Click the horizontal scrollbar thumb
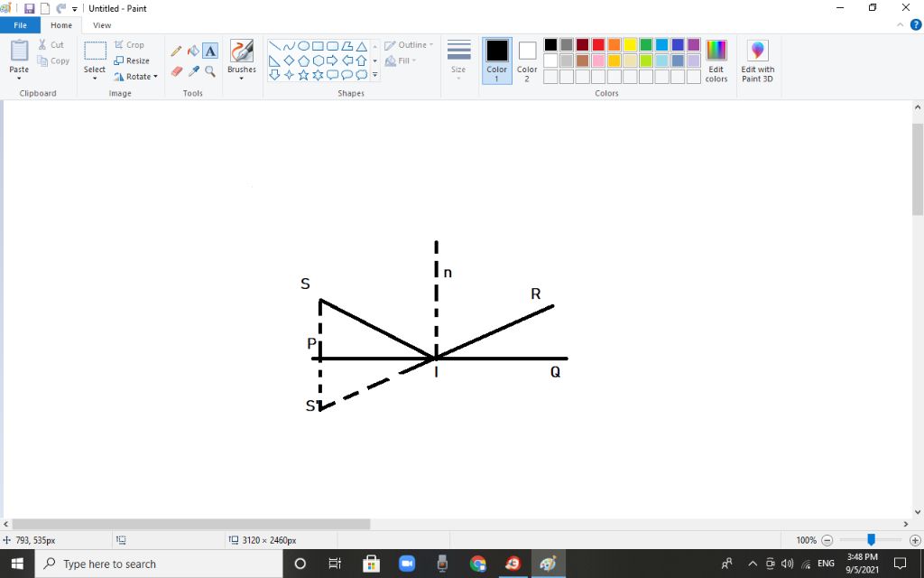 click(x=191, y=524)
